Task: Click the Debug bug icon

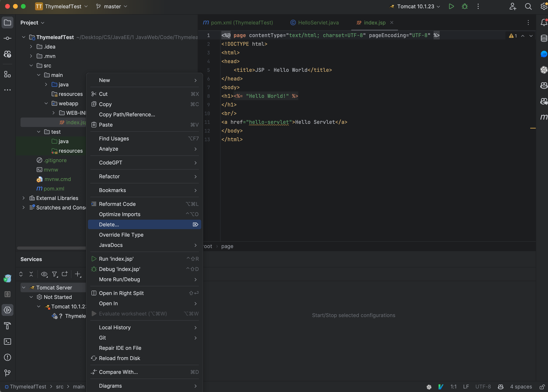Action: (x=465, y=7)
